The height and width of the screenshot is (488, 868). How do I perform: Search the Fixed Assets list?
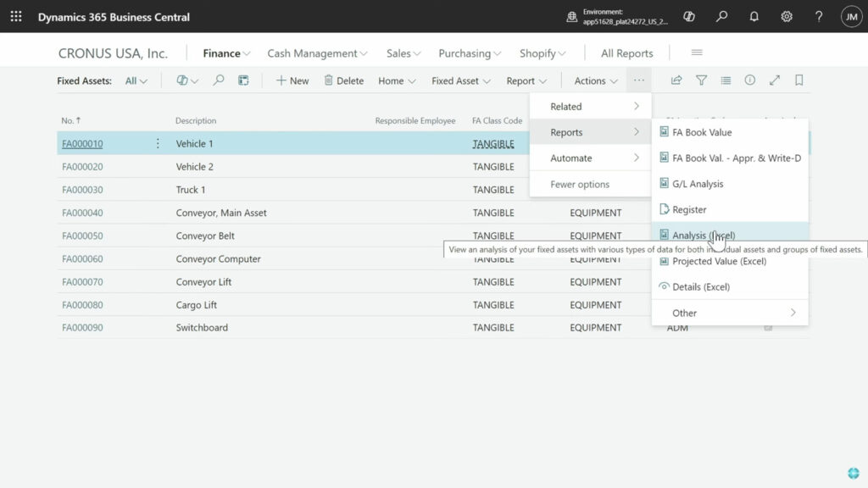(x=219, y=80)
